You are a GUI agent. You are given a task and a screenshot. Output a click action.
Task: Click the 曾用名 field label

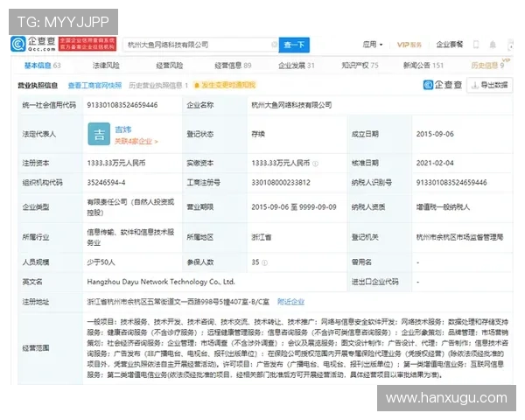(361, 262)
